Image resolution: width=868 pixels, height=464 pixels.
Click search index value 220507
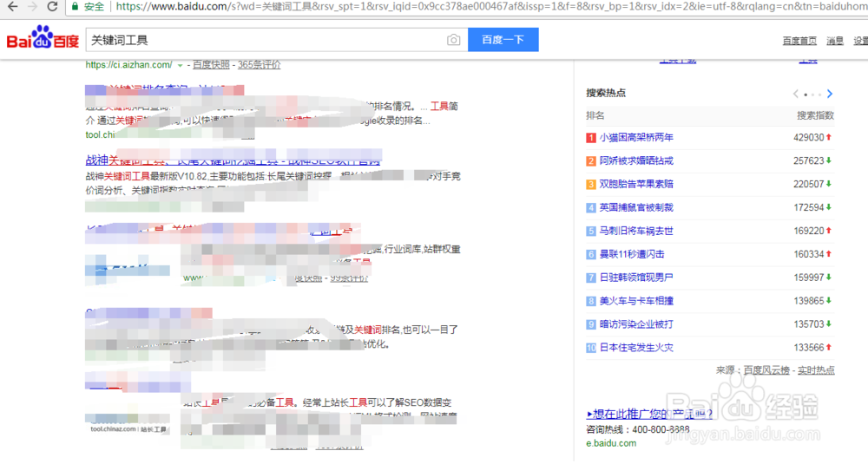[x=809, y=184]
